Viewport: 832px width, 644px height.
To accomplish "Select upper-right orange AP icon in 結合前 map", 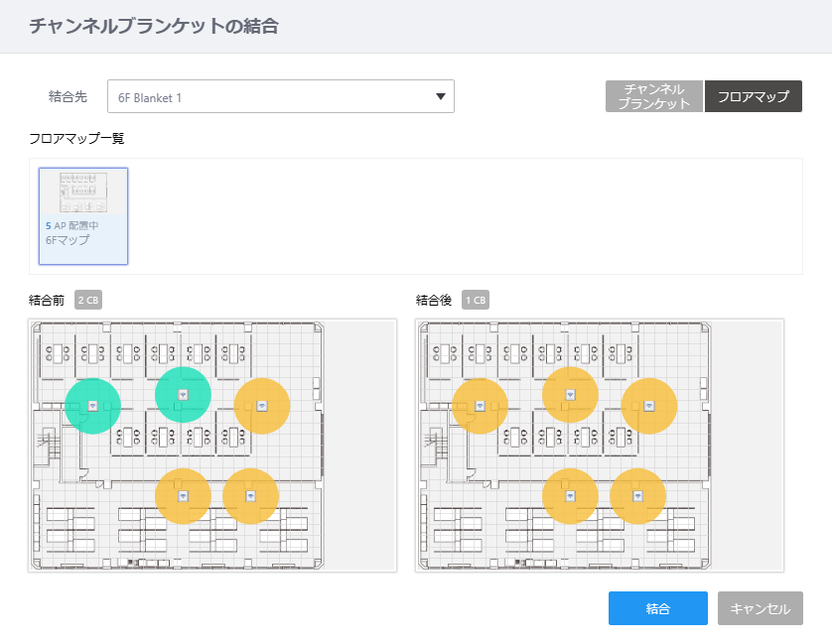I will coord(261,406).
